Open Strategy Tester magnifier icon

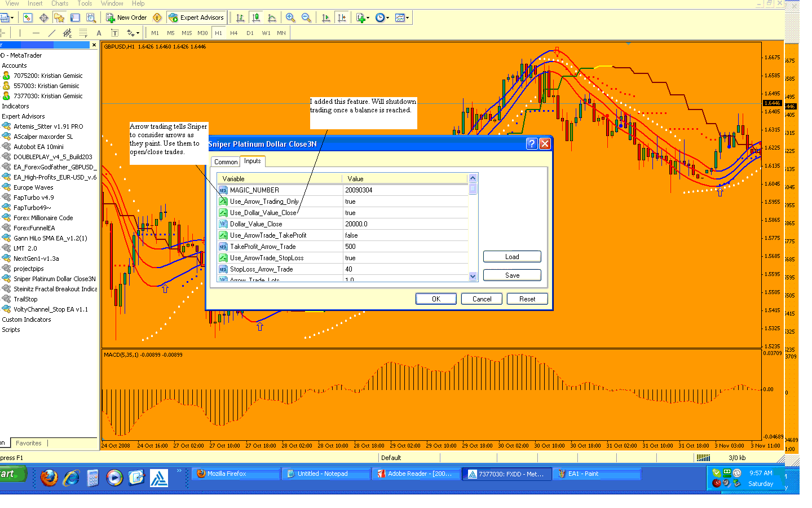pyautogui.click(x=91, y=17)
